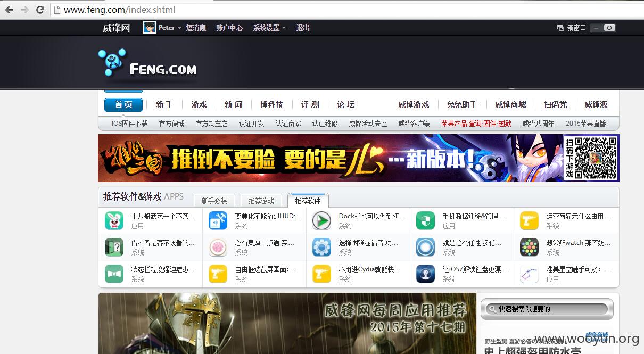Click the 认证商家 sub-link

[288, 124]
